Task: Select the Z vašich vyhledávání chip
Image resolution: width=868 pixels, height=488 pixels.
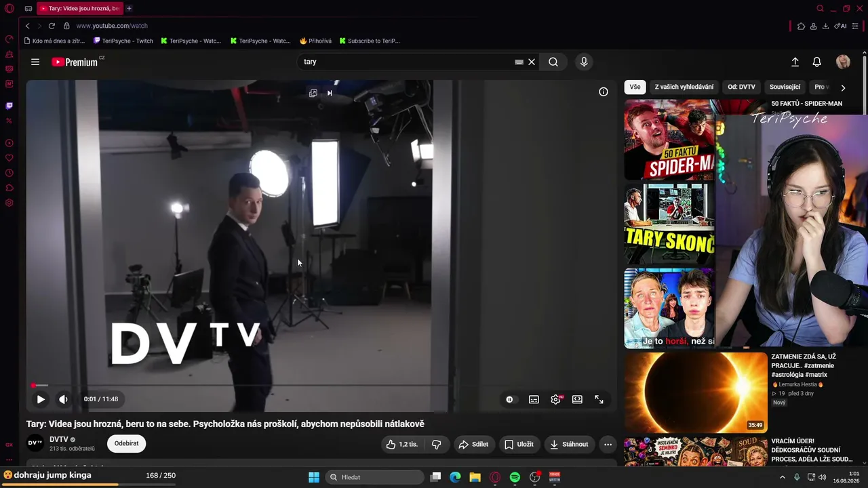Action: click(684, 87)
